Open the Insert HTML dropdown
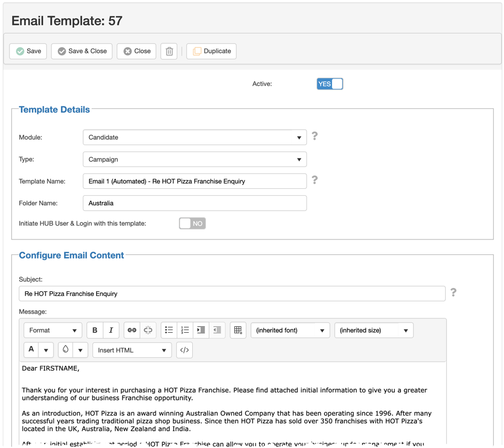 [132, 350]
